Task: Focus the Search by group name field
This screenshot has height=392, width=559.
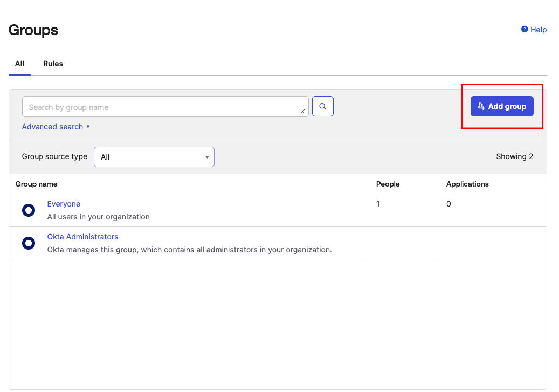Action: coord(165,106)
